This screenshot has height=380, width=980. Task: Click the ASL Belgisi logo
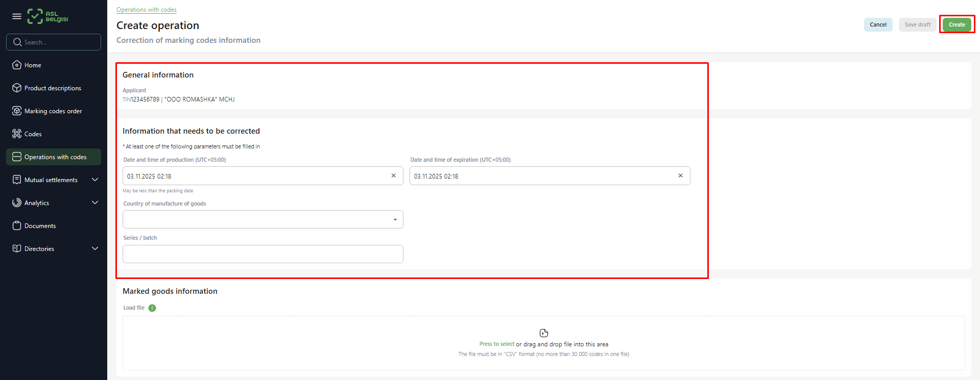pos(47,16)
